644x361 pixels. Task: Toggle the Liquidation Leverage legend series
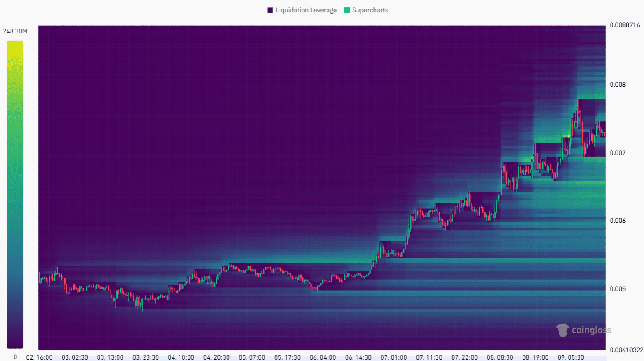[302, 10]
